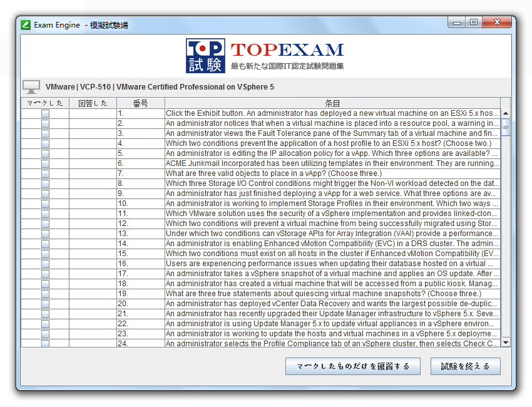Click the VMware | VCP-510 exam title text

(x=160, y=87)
